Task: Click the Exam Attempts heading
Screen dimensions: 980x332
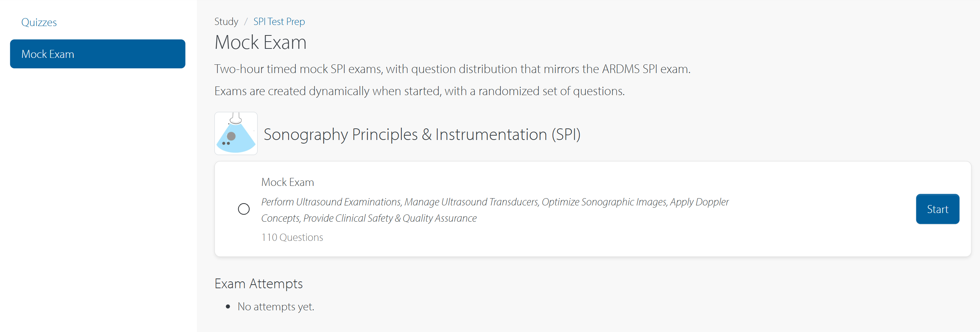Action: pyautogui.click(x=258, y=284)
